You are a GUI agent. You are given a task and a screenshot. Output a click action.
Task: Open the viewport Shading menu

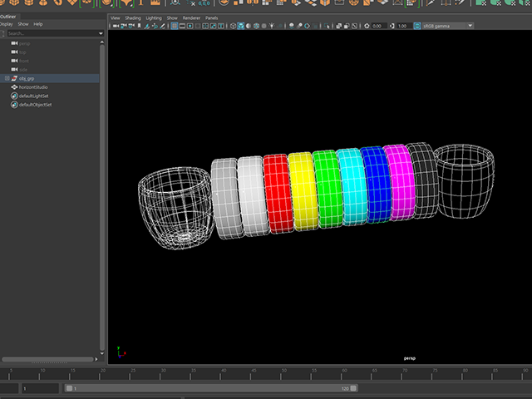[x=133, y=18]
